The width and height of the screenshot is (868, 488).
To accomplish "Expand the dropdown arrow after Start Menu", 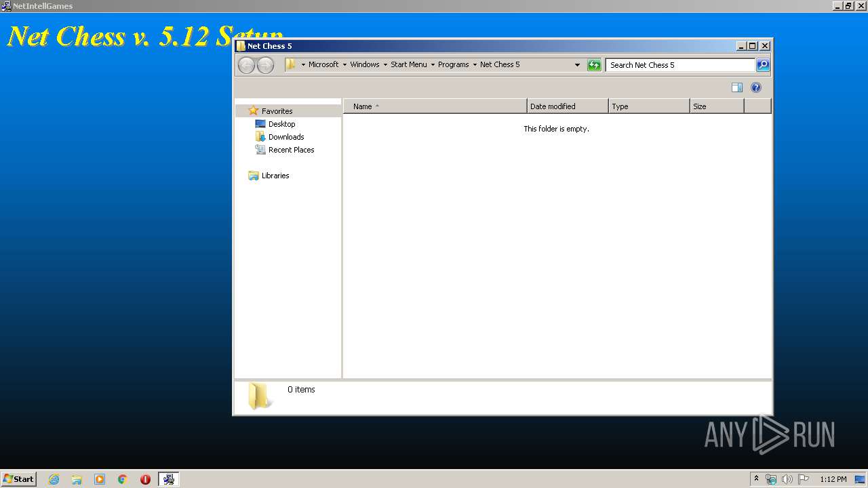I will (x=433, y=65).
